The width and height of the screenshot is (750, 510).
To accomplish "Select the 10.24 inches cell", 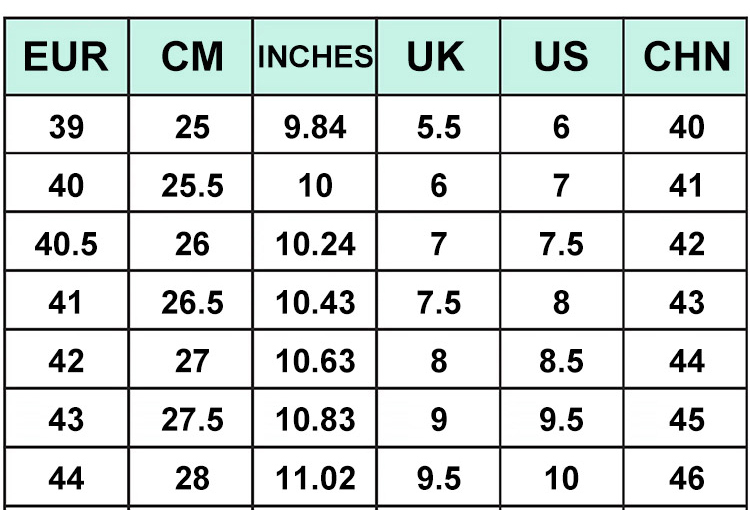I will pos(315,244).
